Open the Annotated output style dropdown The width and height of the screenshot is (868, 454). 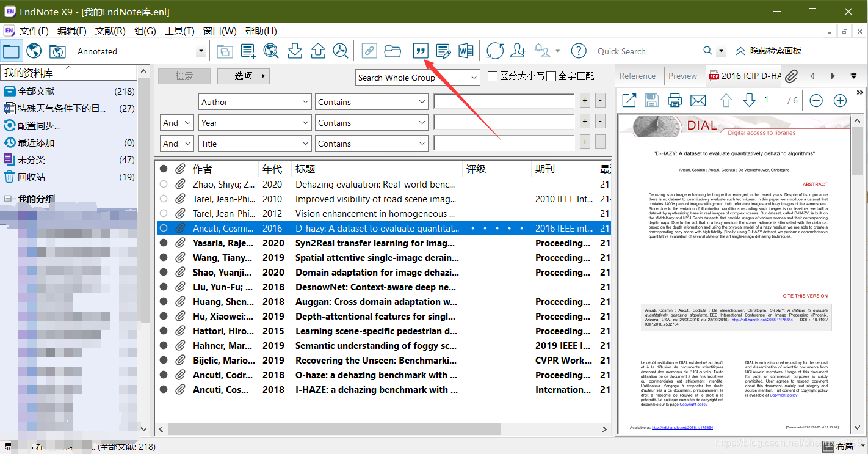pyautogui.click(x=201, y=52)
